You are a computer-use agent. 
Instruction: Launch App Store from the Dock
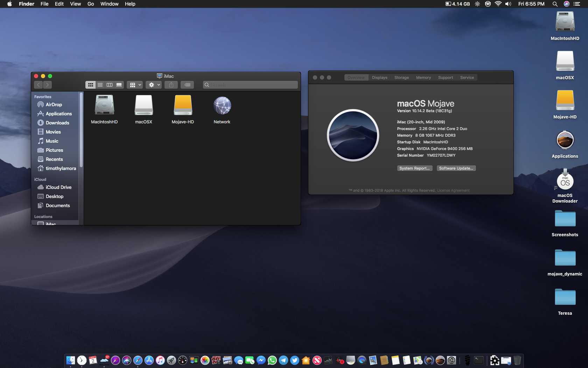tap(149, 360)
